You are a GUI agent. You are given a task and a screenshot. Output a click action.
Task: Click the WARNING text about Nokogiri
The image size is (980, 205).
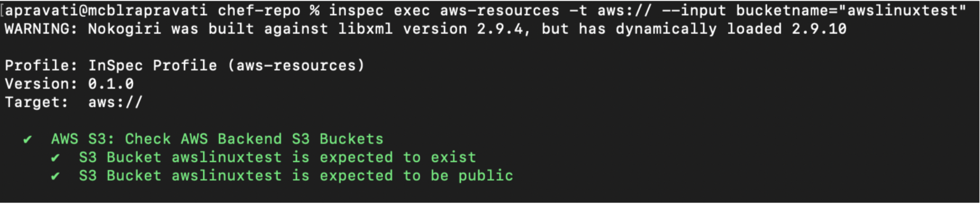coord(425,29)
